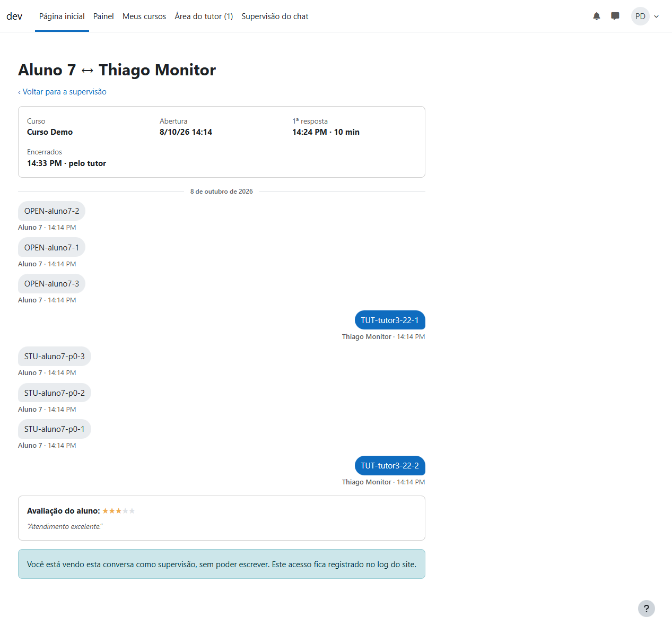Expand the user menu chevron
The height and width of the screenshot is (634, 672).
coord(657,16)
